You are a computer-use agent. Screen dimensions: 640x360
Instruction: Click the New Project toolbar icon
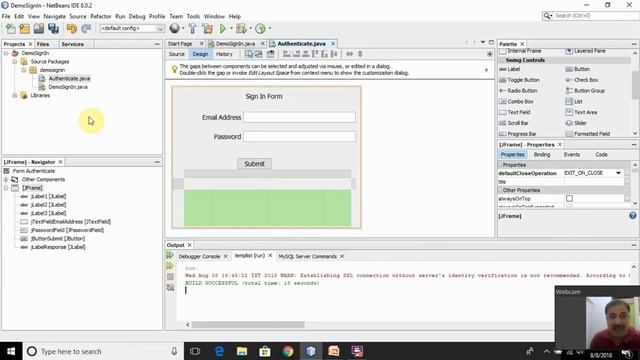click(24, 29)
